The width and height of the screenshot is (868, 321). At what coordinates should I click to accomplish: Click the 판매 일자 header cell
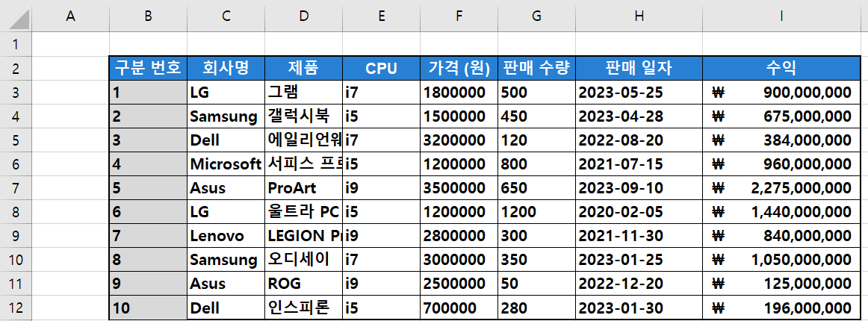point(639,68)
